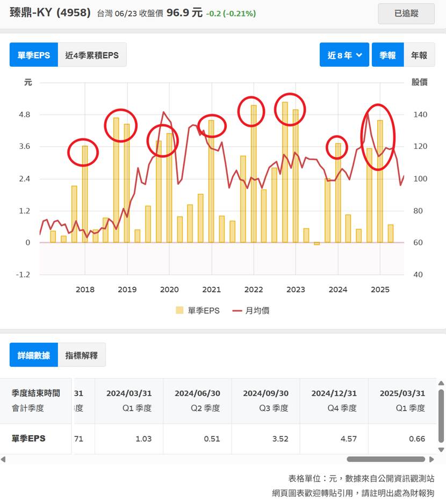Switch to the 單季EPS tab
The image size is (446, 504).
pyautogui.click(x=33, y=55)
